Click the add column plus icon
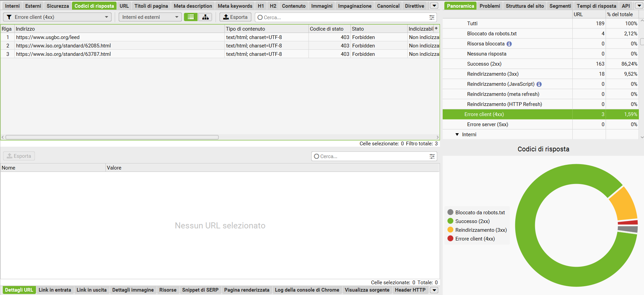The width and height of the screenshot is (644, 295). coord(436,29)
